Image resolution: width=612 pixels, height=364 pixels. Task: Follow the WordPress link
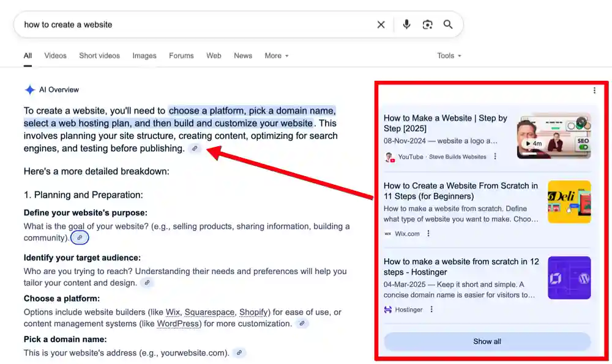click(178, 324)
